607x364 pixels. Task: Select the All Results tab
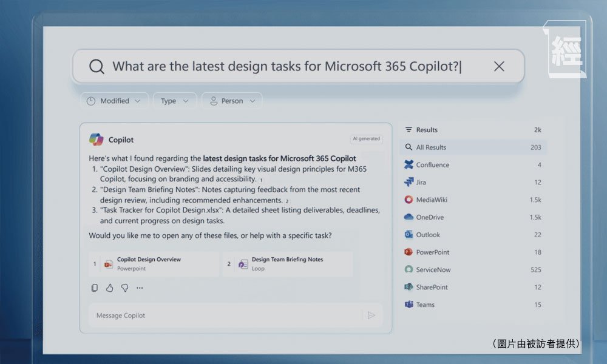tap(473, 147)
